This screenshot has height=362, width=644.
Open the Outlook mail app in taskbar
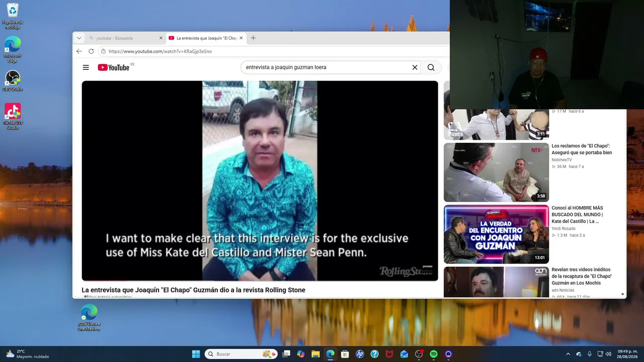tap(404, 354)
